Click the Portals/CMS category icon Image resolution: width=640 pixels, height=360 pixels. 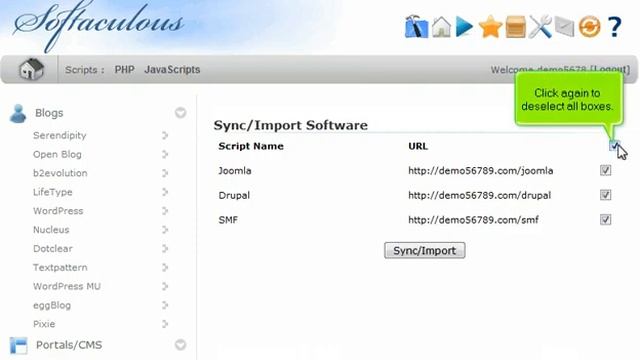[x=18, y=345]
